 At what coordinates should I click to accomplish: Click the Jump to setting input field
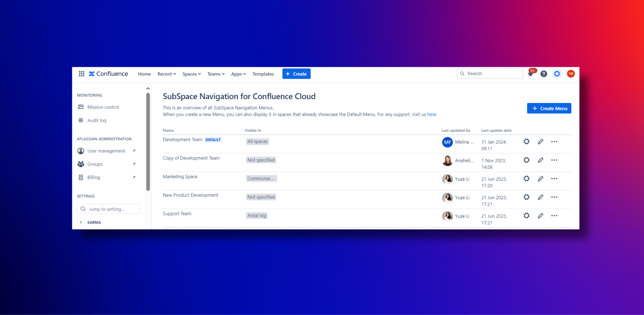108,209
